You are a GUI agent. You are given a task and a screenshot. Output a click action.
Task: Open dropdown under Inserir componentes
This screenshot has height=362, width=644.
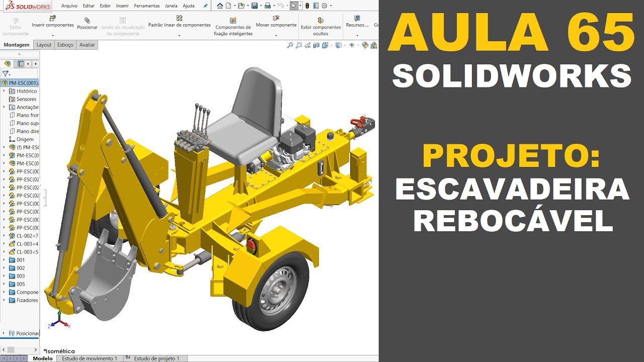pos(53,35)
